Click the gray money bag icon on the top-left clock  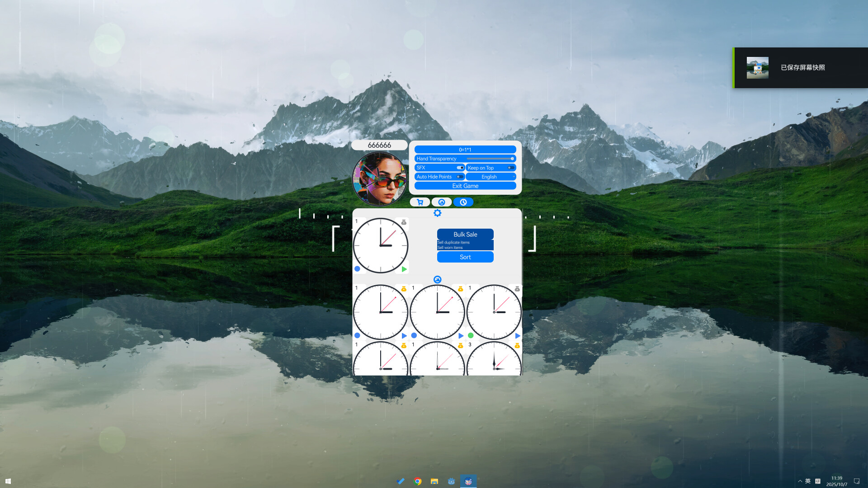tap(404, 221)
